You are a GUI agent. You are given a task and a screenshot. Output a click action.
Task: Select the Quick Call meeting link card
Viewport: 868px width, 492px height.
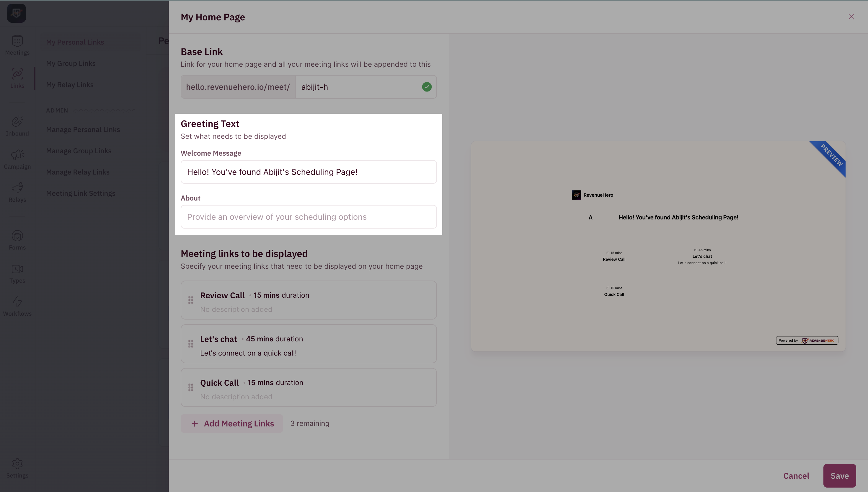[308, 387]
